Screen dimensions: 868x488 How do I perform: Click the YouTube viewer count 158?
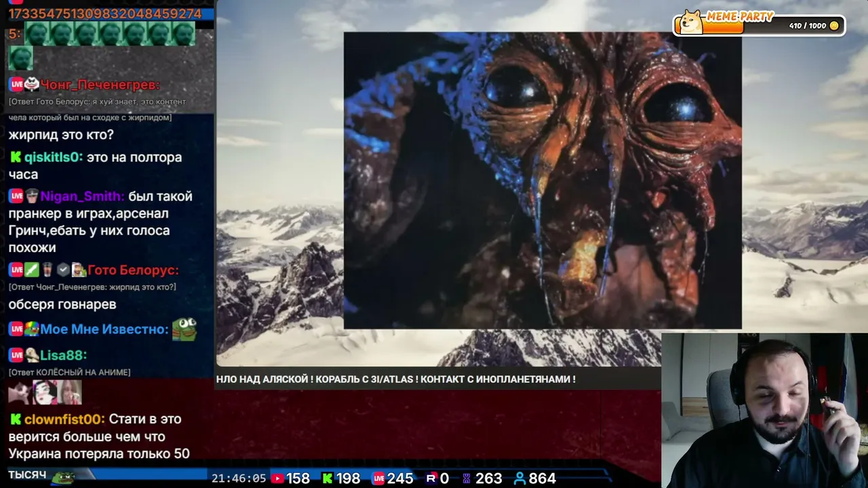[x=298, y=479]
